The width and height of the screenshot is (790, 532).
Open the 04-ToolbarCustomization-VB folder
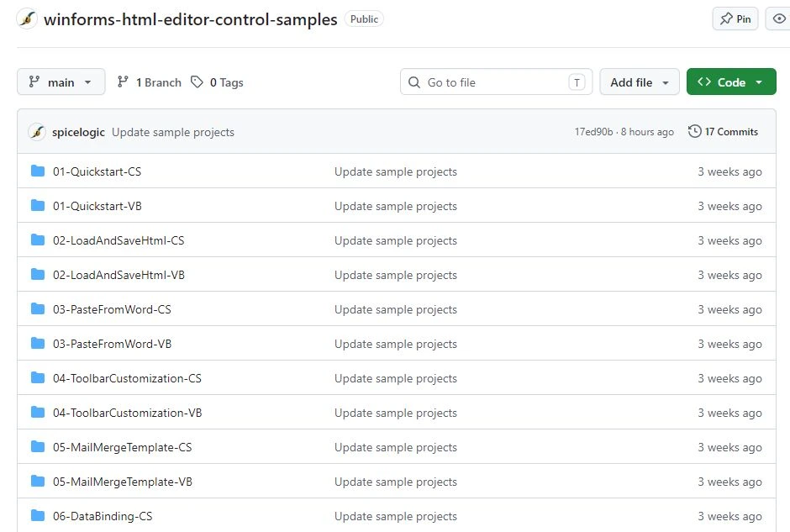pyautogui.click(x=128, y=413)
